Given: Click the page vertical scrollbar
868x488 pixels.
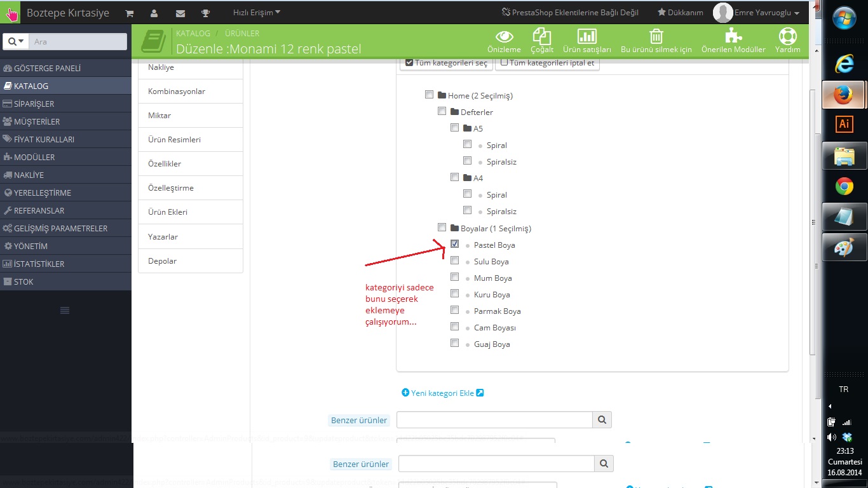Looking at the screenshot, I should tap(812, 222).
